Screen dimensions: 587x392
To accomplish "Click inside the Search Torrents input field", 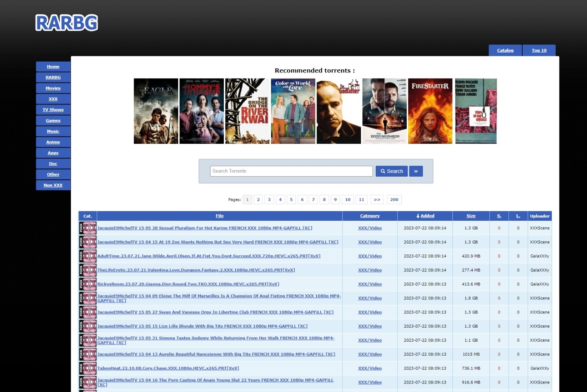I will click(x=291, y=171).
